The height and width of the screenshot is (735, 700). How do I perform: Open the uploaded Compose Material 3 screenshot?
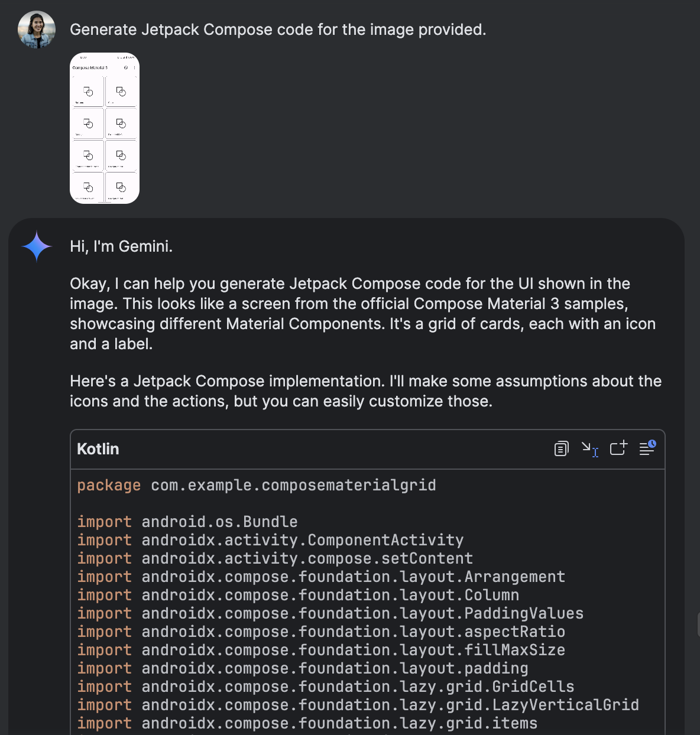point(104,128)
